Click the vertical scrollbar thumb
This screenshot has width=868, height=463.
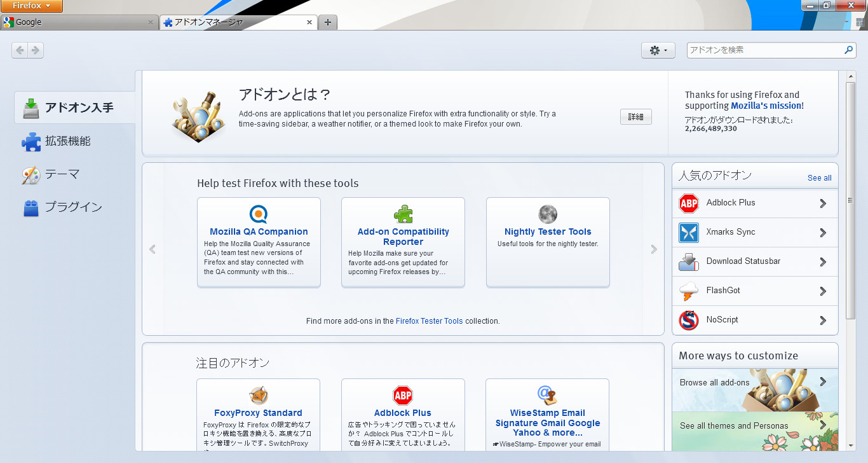pyautogui.click(x=851, y=200)
